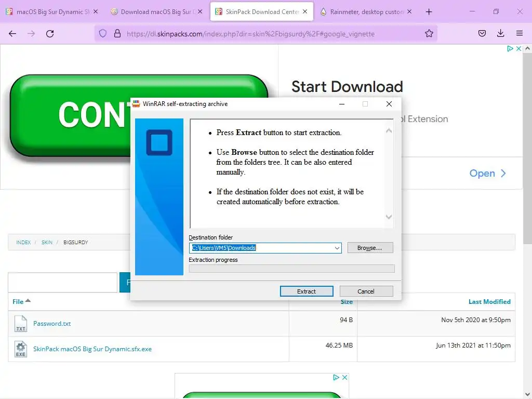Click the file search input box
Image resolution: width=532 pixels, height=399 pixels.
[x=63, y=282]
